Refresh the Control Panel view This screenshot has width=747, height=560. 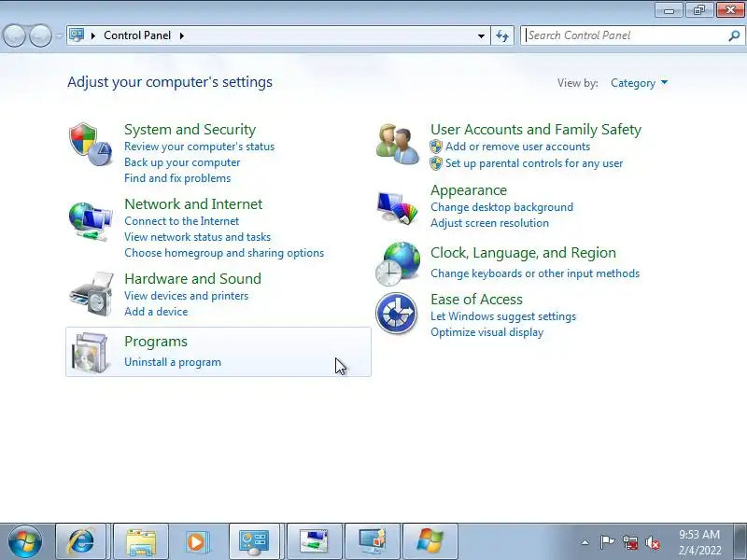coord(502,35)
